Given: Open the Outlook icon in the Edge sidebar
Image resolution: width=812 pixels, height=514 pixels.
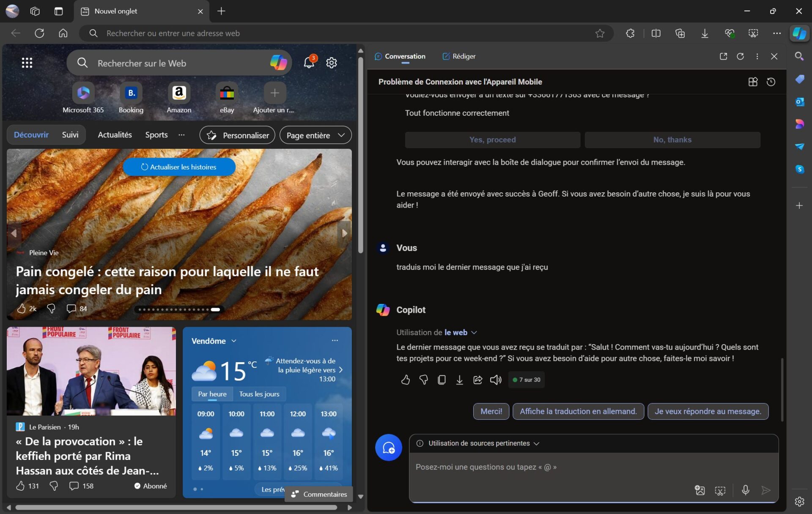Looking at the screenshot, I should [799, 102].
